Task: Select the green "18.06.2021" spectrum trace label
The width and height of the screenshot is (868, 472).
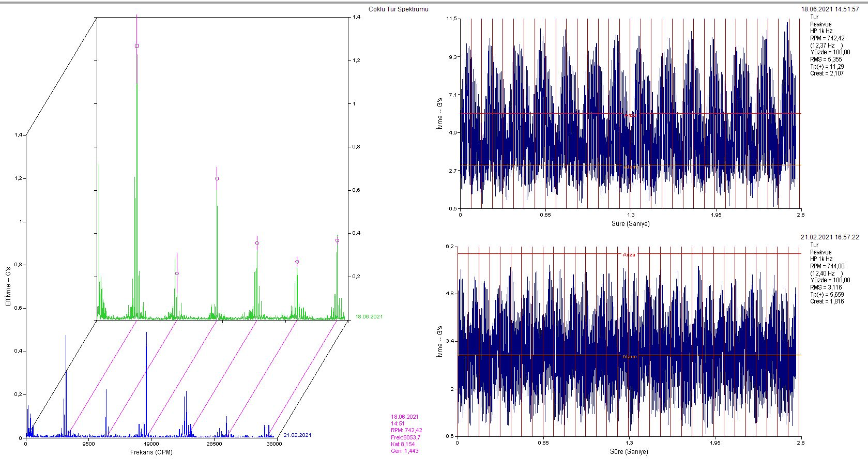Action: (x=369, y=317)
